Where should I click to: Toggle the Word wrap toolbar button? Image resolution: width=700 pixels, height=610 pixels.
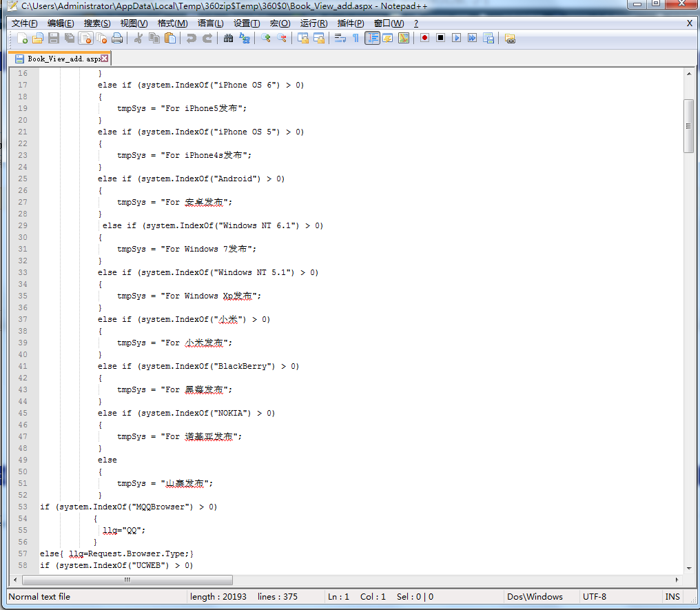pos(340,38)
